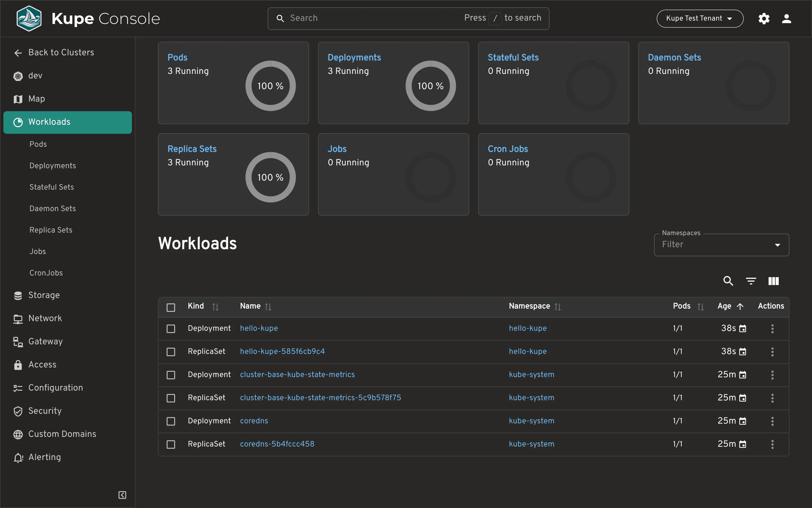This screenshot has width=812, height=508.
Task: Click the Kupe Console sailboat logo
Action: point(29,18)
